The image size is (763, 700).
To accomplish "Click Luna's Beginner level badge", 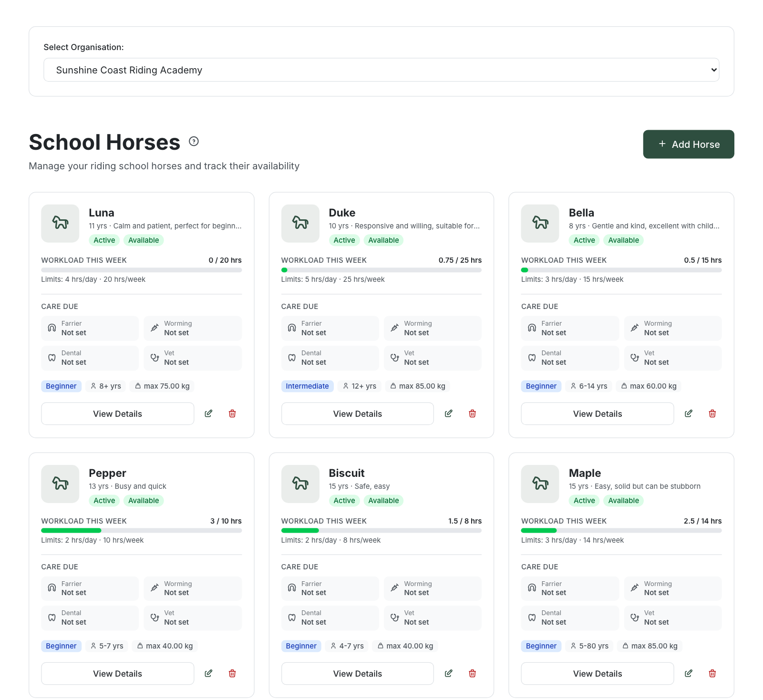I will (61, 386).
